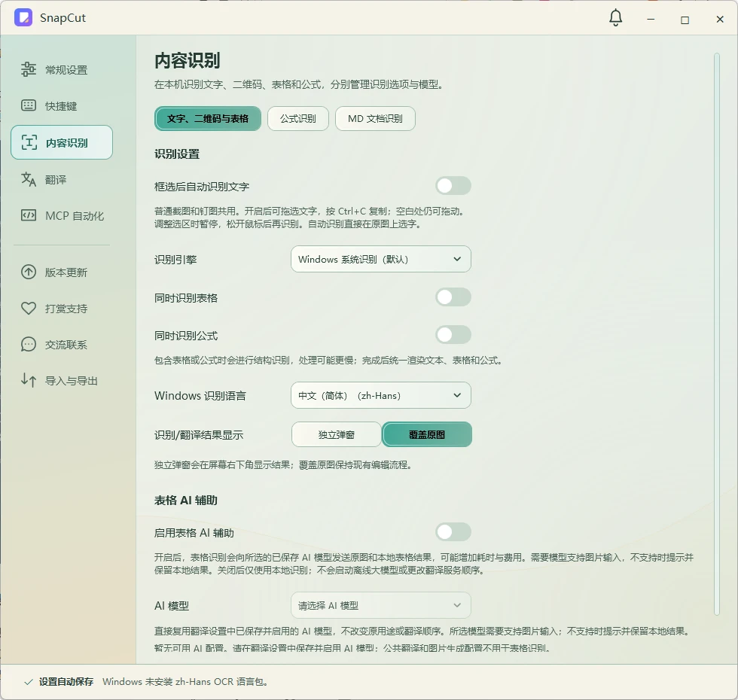Maximize the SnapCut window
The height and width of the screenshot is (700, 738).
685,20
